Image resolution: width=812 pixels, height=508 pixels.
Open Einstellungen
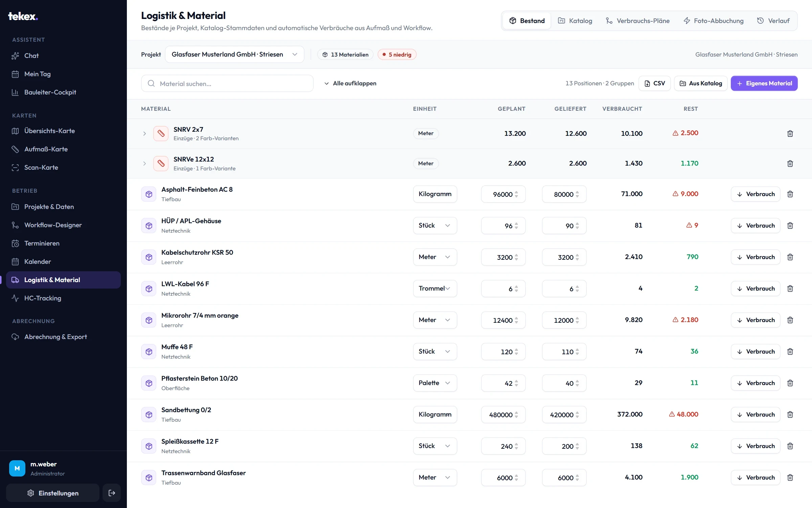(53, 493)
